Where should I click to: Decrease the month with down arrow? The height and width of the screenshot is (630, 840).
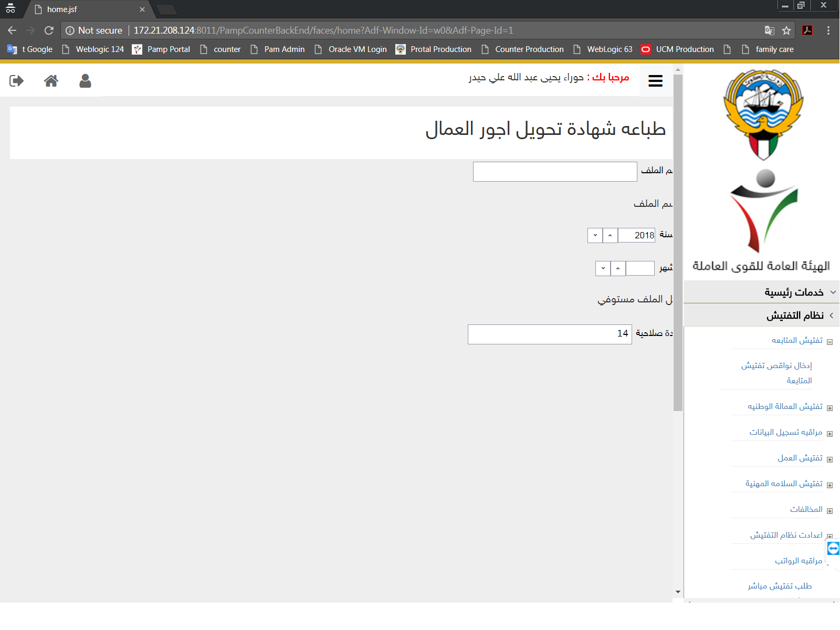click(603, 268)
